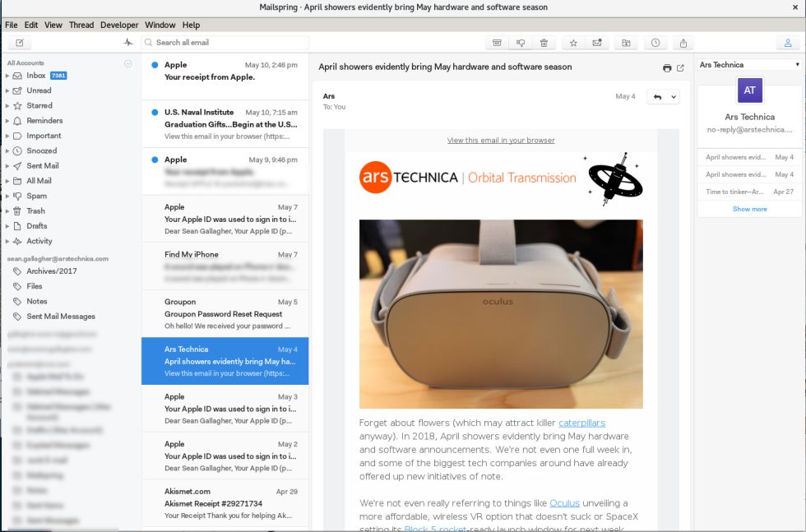Go to the Sent Mail folder
Viewport: 806px width, 532px height.
42,165
